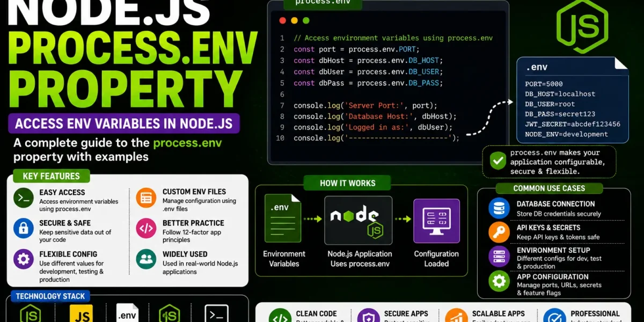644x322 pixels.
Task: Click the green Node.js hexagon logo in the top corner
Action: (x=582, y=26)
